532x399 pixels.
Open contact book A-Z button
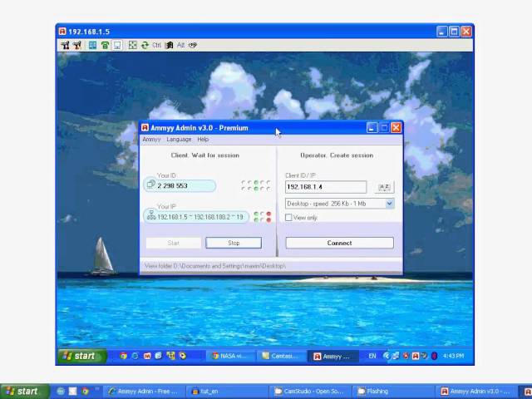point(384,187)
